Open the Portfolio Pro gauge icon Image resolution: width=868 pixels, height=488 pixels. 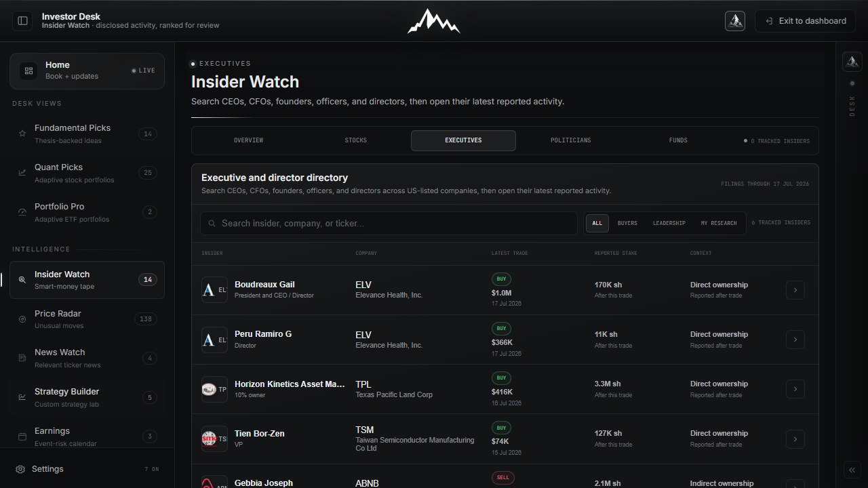[x=22, y=212]
